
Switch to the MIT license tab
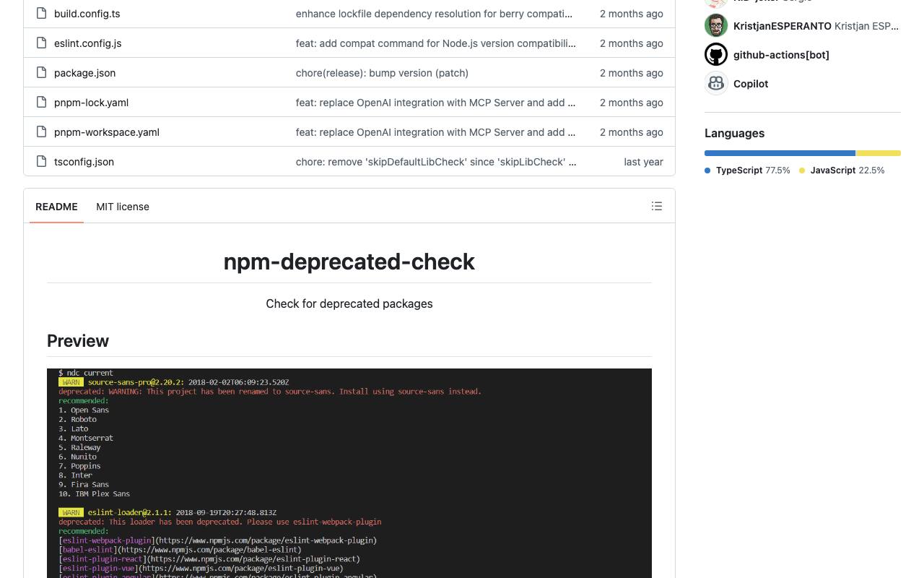[123, 206]
